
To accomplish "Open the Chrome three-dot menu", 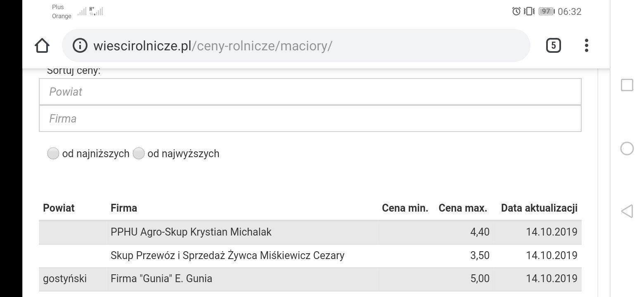I will (587, 45).
